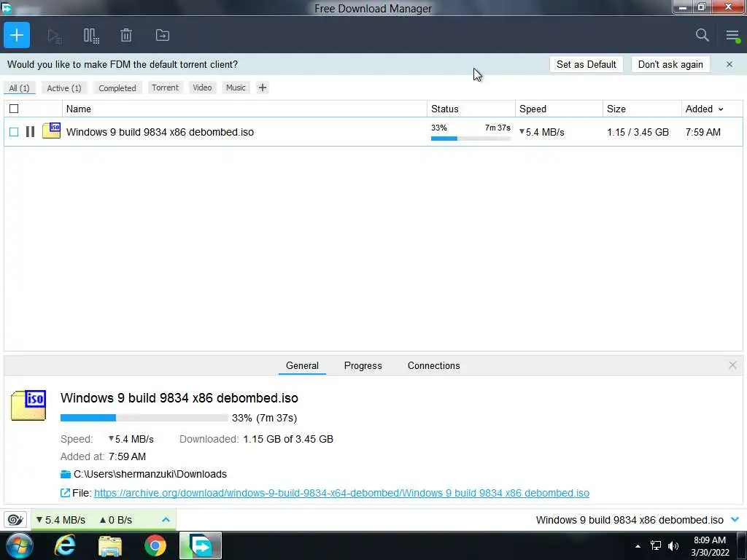Collapse details with bottom-right chevron
Viewport: 747px width, 560px height.
click(x=735, y=519)
